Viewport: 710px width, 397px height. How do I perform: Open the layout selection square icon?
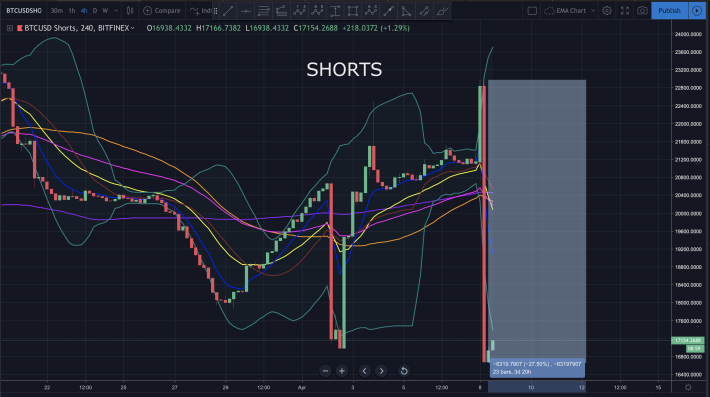coord(532,10)
